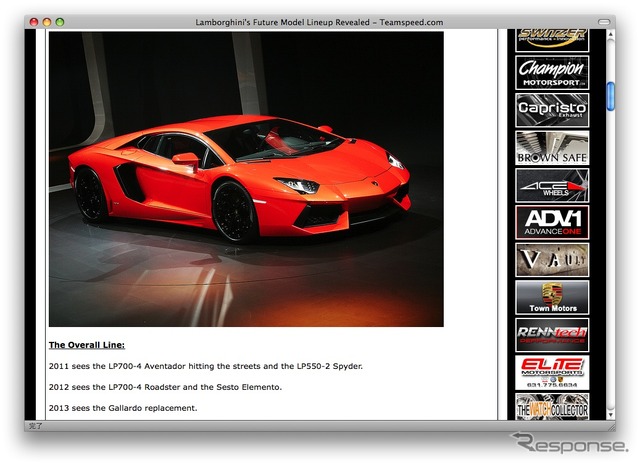Open the Town Motors Porsche banner
640x465 pixels.
[552, 297]
